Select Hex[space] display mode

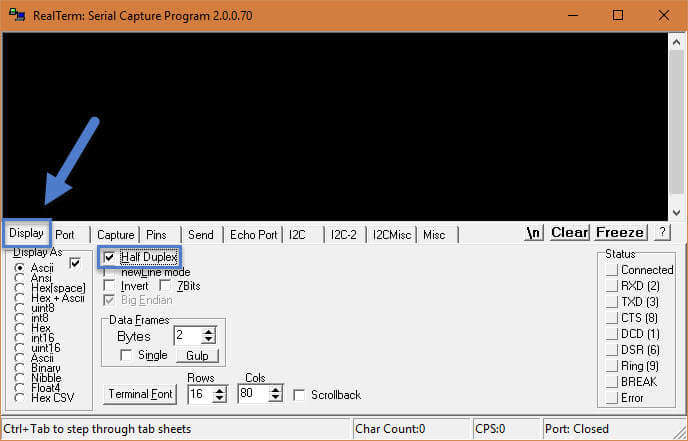click(19, 288)
